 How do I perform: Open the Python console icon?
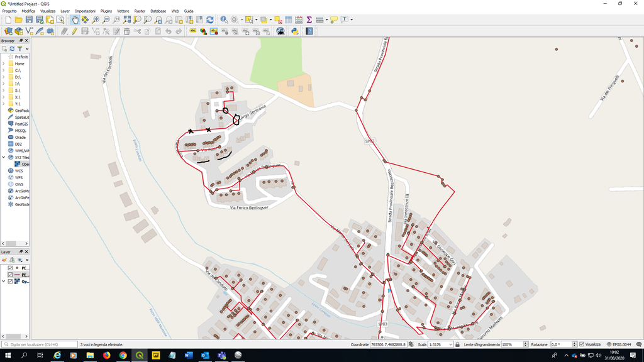[x=294, y=31]
